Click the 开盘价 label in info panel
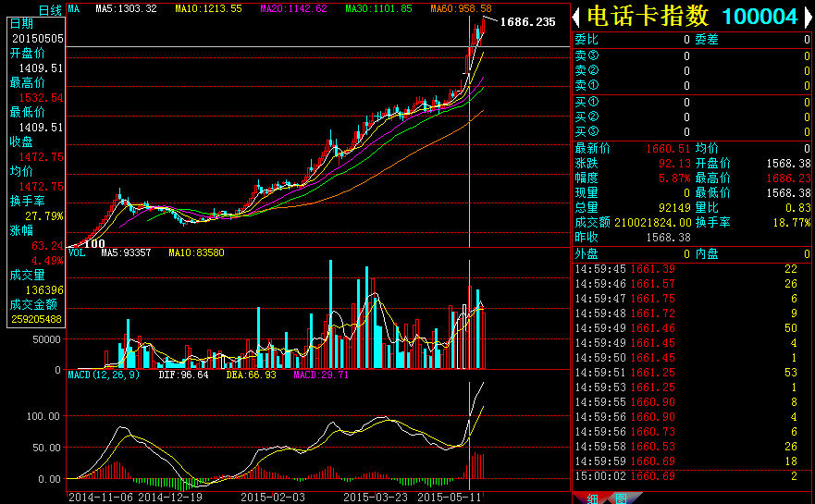This screenshot has height=504, width=815. pyautogui.click(x=27, y=53)
